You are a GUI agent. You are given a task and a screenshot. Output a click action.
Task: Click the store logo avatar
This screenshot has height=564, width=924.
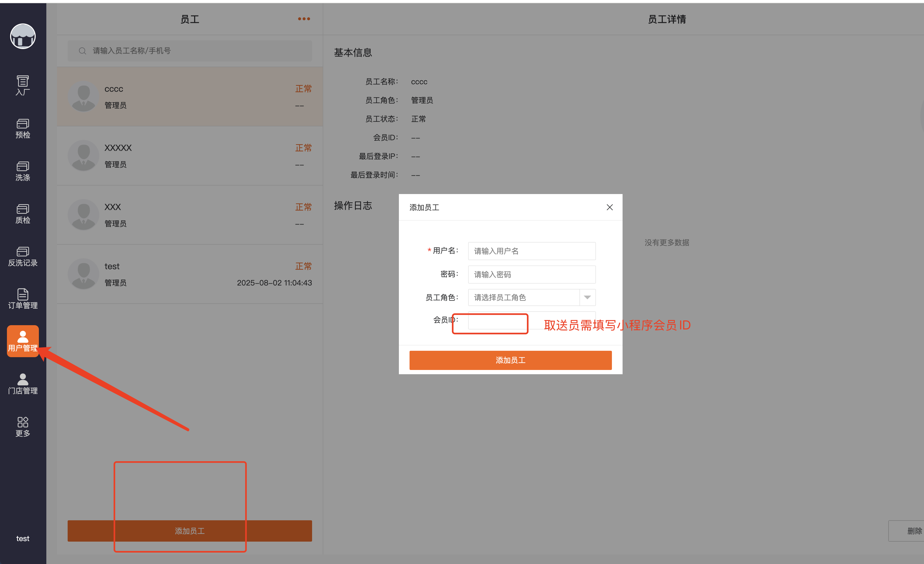[22, 37]
